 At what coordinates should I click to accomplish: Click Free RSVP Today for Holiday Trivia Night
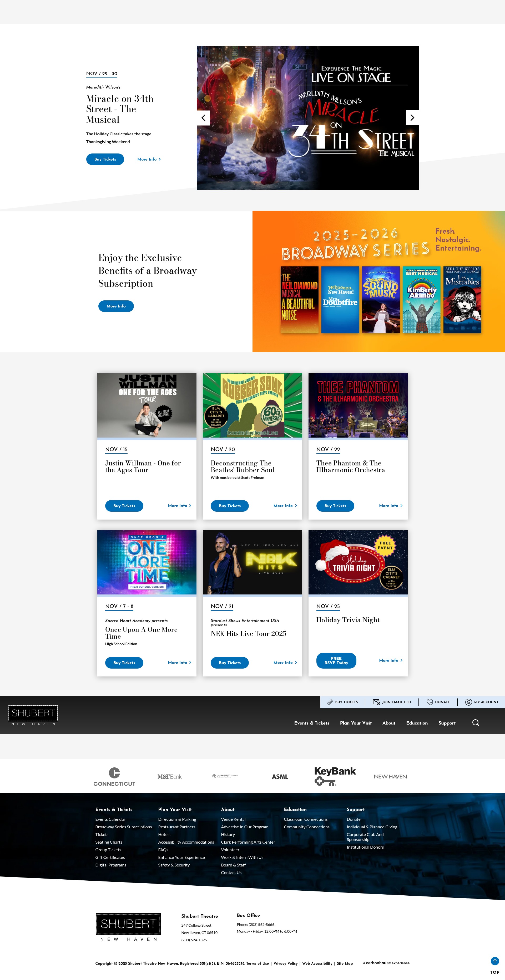(x=336, y=660)
